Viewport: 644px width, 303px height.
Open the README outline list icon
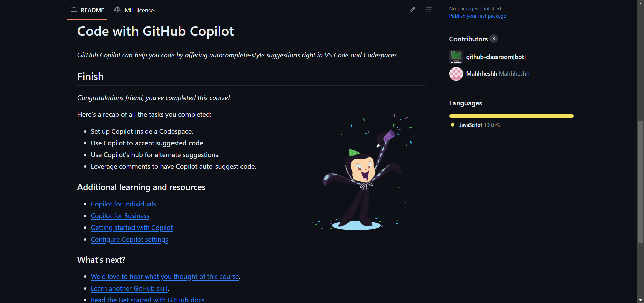pyautogui.click(x=428, y=10)
